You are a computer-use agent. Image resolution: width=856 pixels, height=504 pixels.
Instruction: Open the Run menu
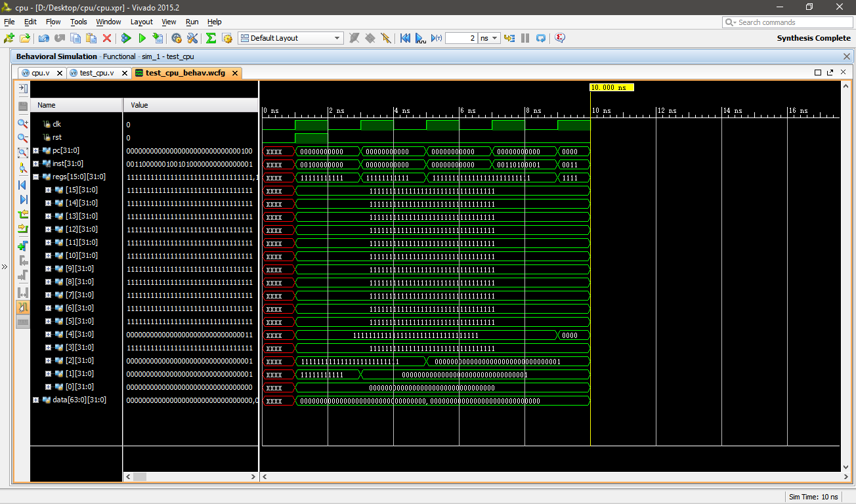point(192,22)
